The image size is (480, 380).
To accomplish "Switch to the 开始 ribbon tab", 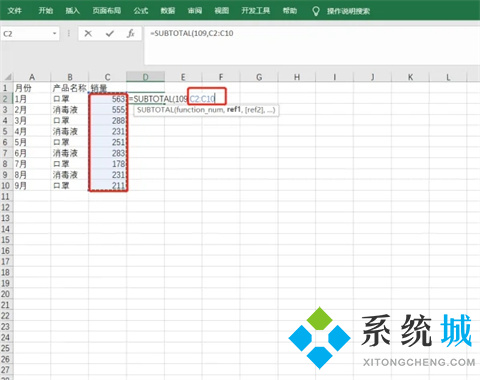I will (46, 11).
